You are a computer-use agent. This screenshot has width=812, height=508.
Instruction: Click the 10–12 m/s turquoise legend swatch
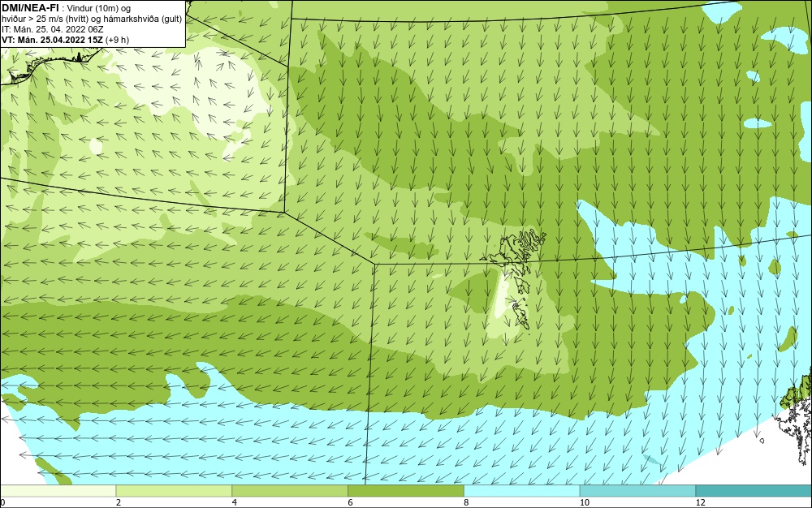638,491
